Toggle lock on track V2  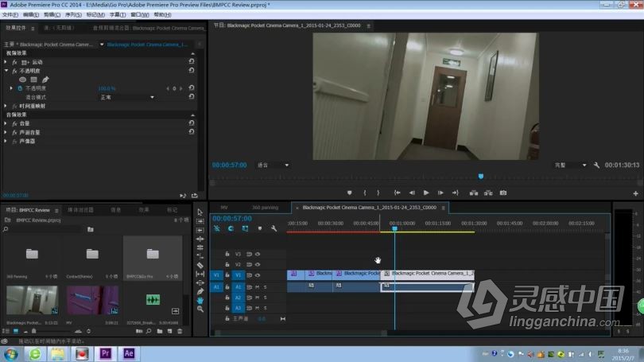coord(227,265)
